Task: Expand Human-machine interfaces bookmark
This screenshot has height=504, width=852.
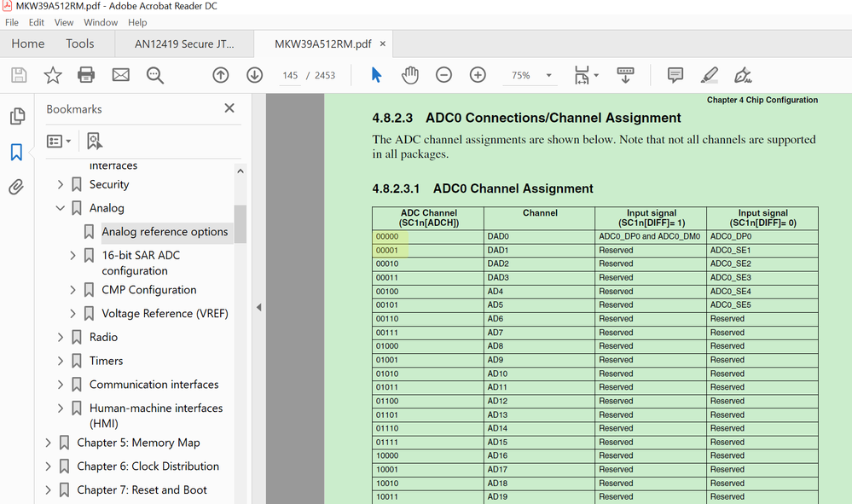Action: [61, 408]
